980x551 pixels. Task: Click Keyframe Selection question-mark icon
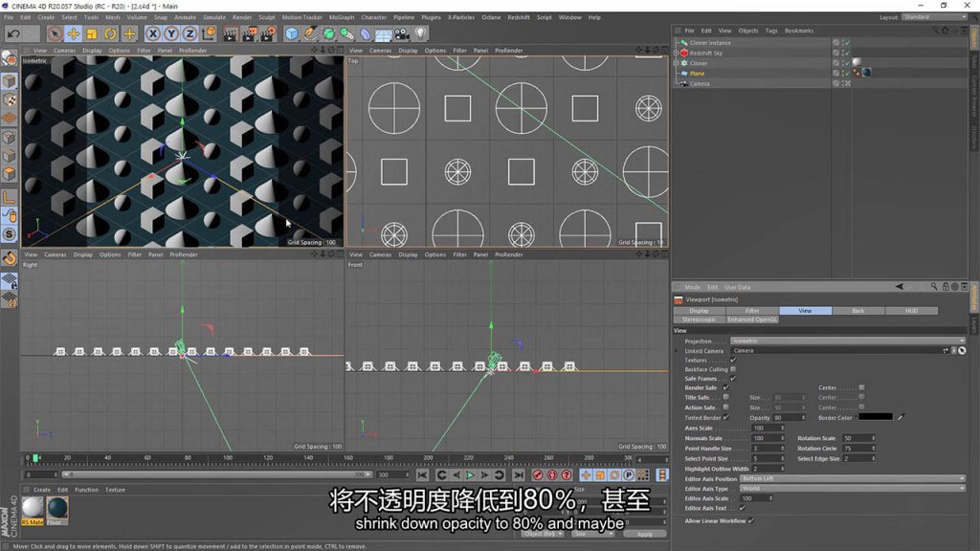[567, 475]
